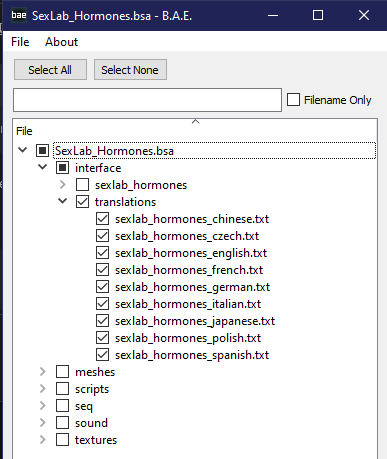The width and height of the screenshot is (387, 459).
Task: Collapse the translations folder
Action: click(x=63, y=201)
